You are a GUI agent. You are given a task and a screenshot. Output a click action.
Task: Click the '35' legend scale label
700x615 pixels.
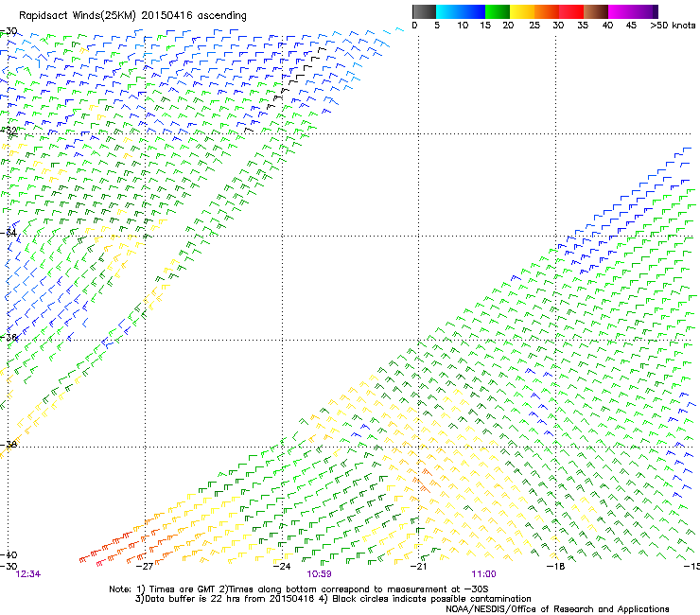click(583, 26)
